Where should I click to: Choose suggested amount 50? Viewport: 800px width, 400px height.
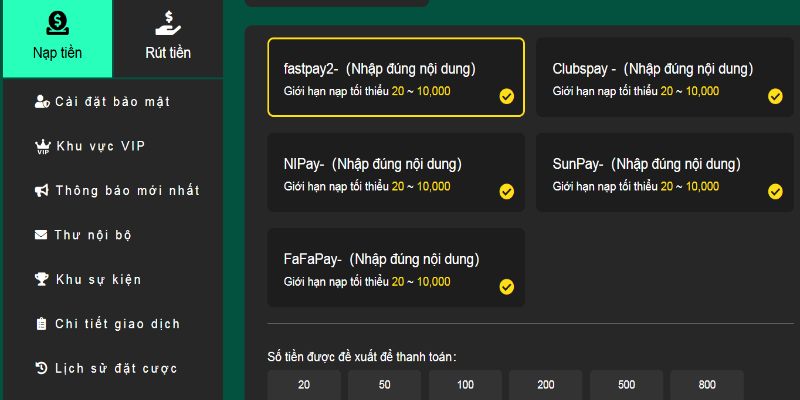pyautogui.click(x=385, y=385)
